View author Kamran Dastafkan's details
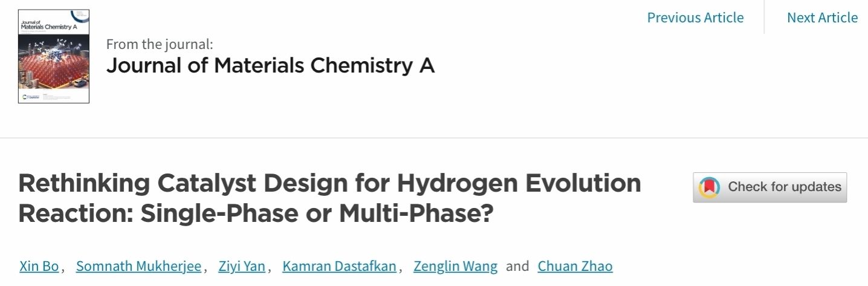The image size is (868, 286). point(339,266)
